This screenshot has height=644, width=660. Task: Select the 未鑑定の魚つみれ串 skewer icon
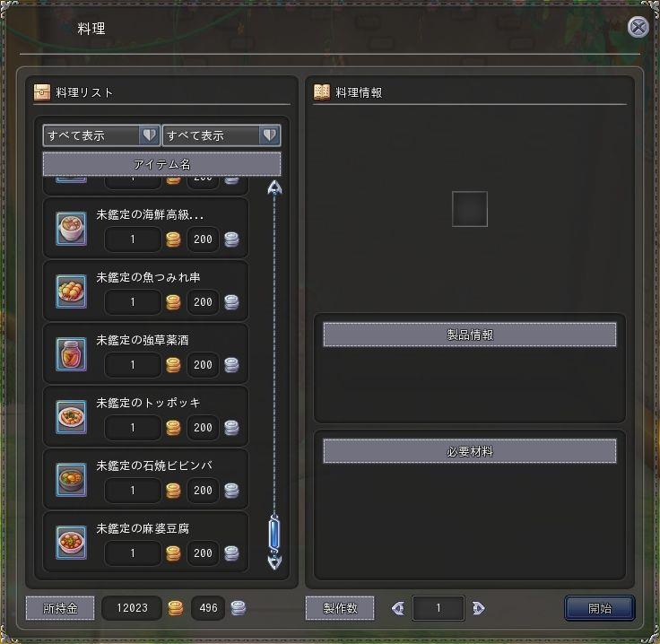(x=71, y=292)
